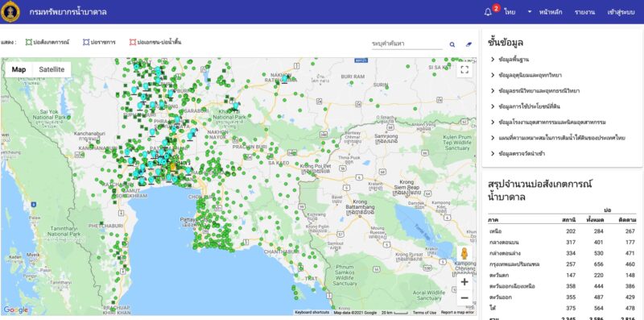The height and width of the screenshot is (320, 644).
Task: Open the หน้าหลัก home link
Action: tap(551, 12)
